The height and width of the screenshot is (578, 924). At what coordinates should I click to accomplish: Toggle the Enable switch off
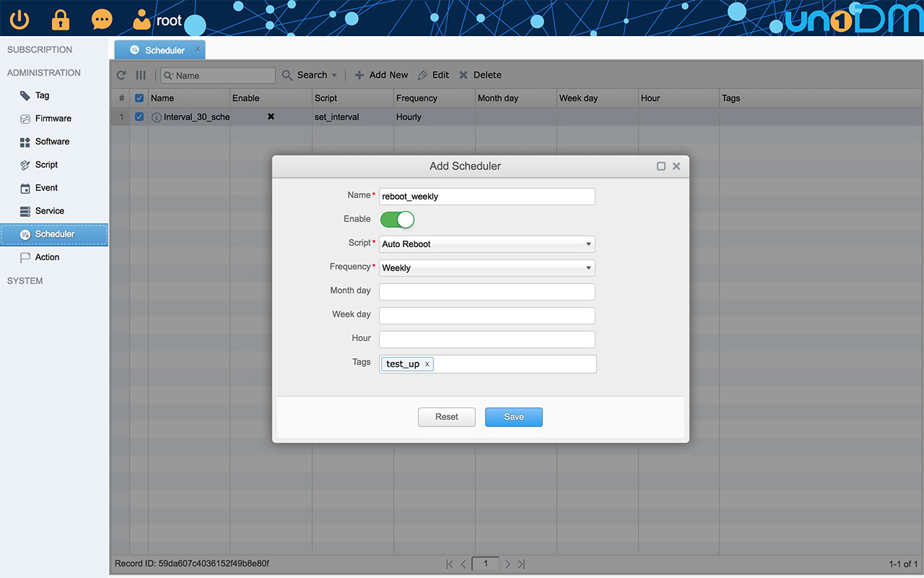[x=397, y=220]
